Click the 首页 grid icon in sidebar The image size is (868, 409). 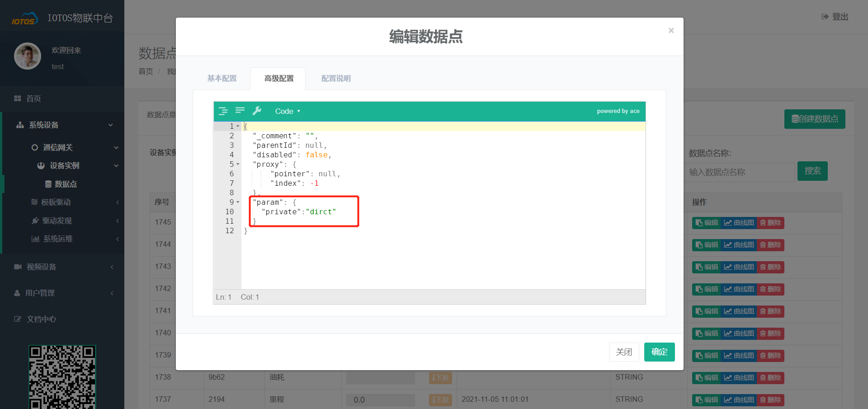(18, 99)
